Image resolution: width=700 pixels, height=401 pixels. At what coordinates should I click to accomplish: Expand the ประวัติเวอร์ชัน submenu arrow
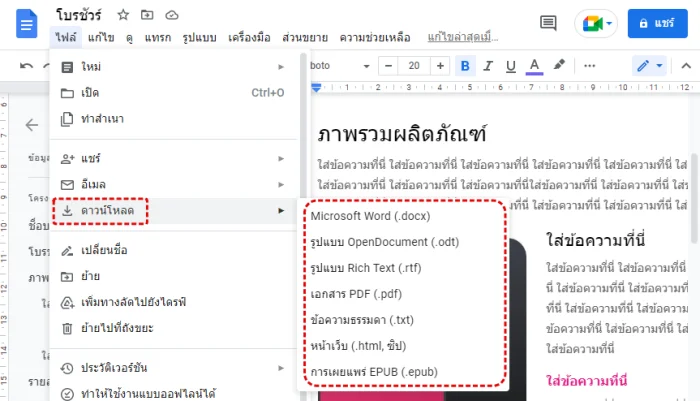point(281,368)
